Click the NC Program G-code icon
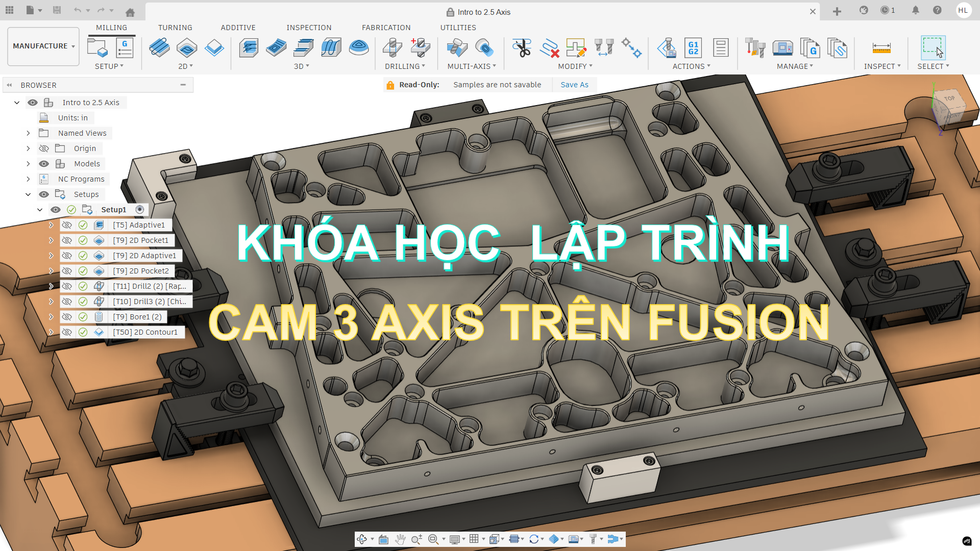Image resolution: width=980 pixels, height=551 pixels. click(125, 48)
